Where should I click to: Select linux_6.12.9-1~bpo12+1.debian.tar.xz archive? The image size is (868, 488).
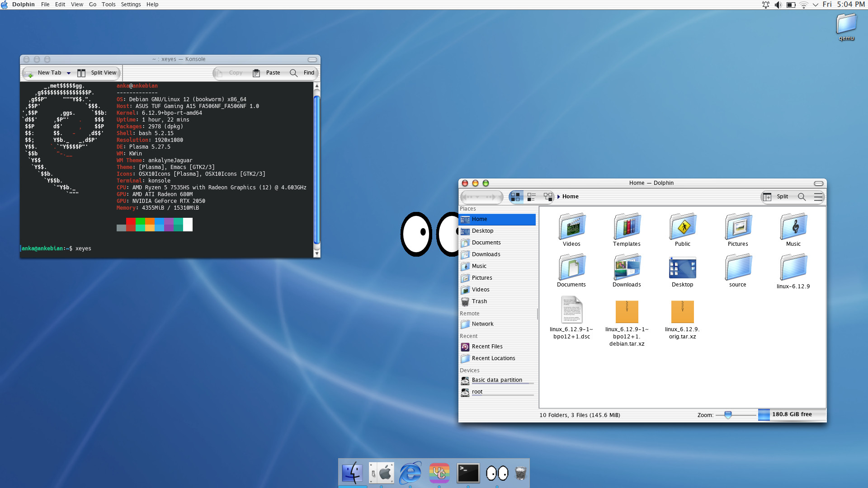pyautogui.click(x=627, y=323)
